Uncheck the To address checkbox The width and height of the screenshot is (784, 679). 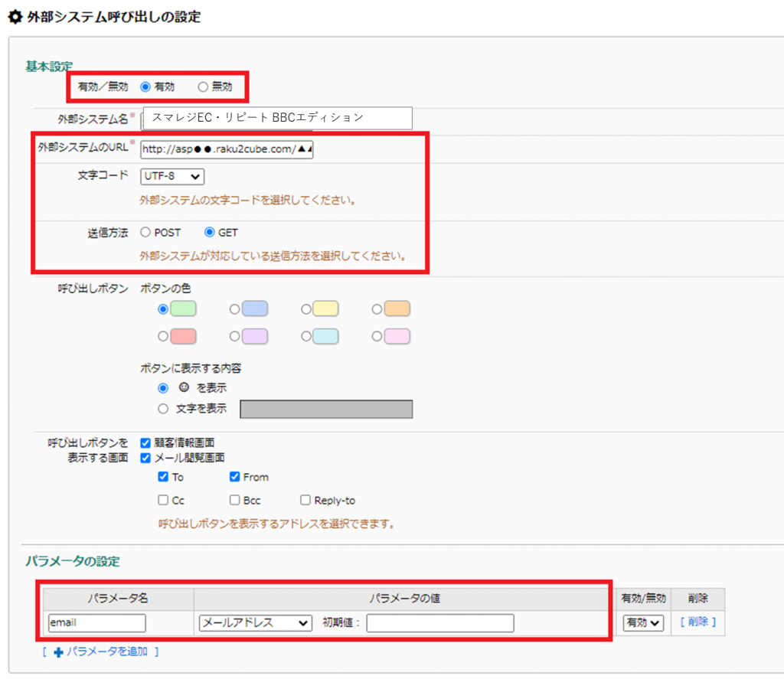pyautogui.click(x=163, y=476)
